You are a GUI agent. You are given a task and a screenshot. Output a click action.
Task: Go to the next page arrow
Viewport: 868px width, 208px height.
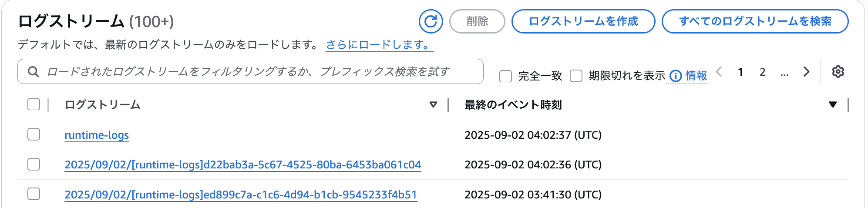[x=806, y=72]
